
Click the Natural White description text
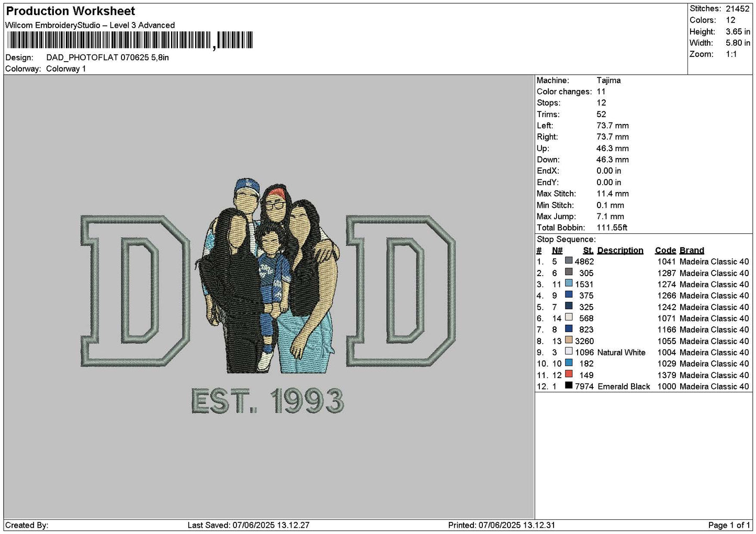(x=622, y=353)
